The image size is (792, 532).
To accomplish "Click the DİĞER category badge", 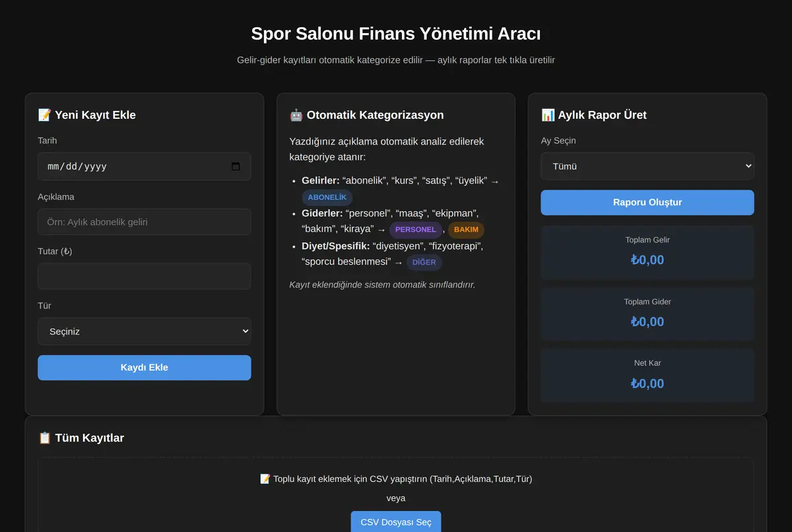I will pos(424,262).
